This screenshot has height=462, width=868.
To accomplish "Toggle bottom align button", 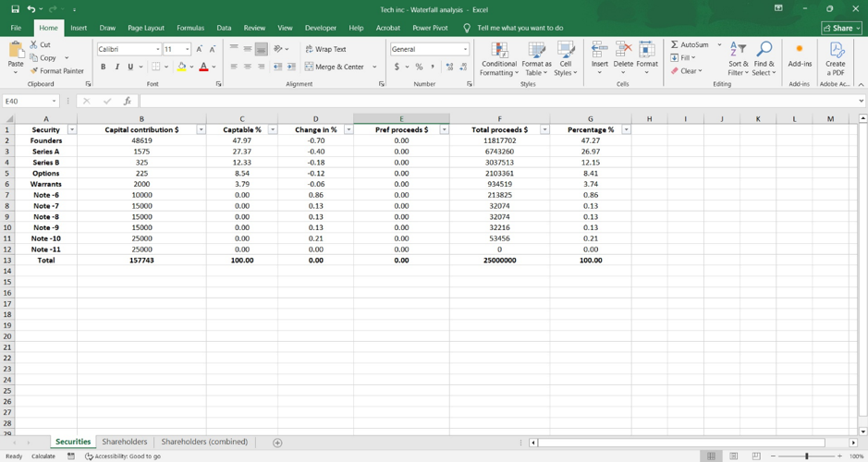I will tap(261, 49).
